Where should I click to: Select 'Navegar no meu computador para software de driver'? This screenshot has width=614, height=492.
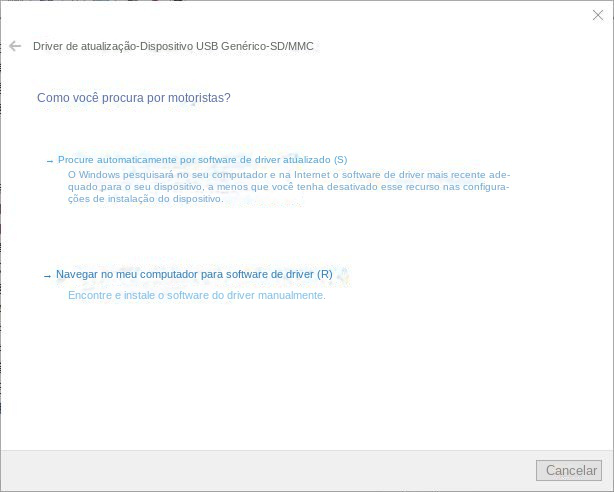[194, 274]
